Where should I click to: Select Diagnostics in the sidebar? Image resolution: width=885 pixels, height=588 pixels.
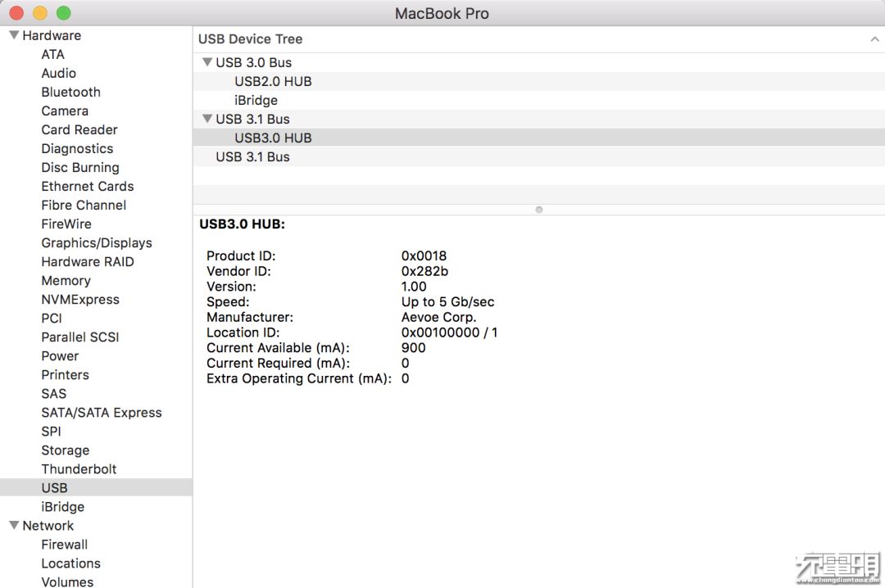point(77,148)
